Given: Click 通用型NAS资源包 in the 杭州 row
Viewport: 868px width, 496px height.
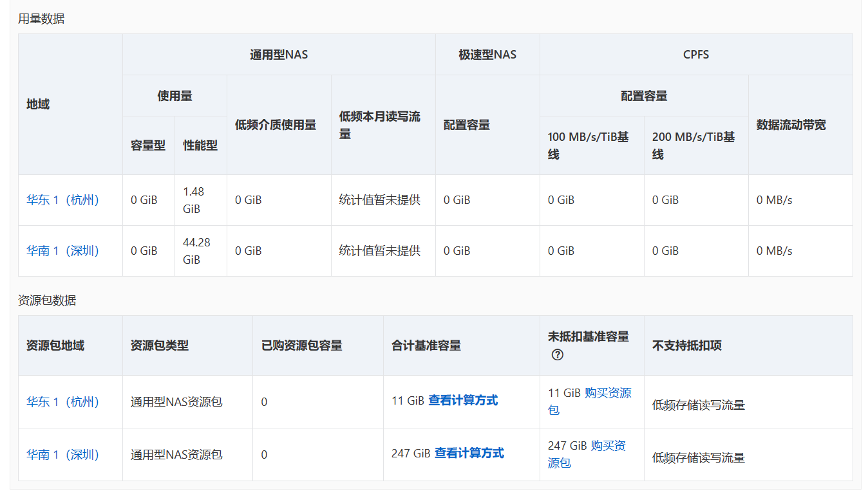Looking at the screenshot, I should (176, 402).
